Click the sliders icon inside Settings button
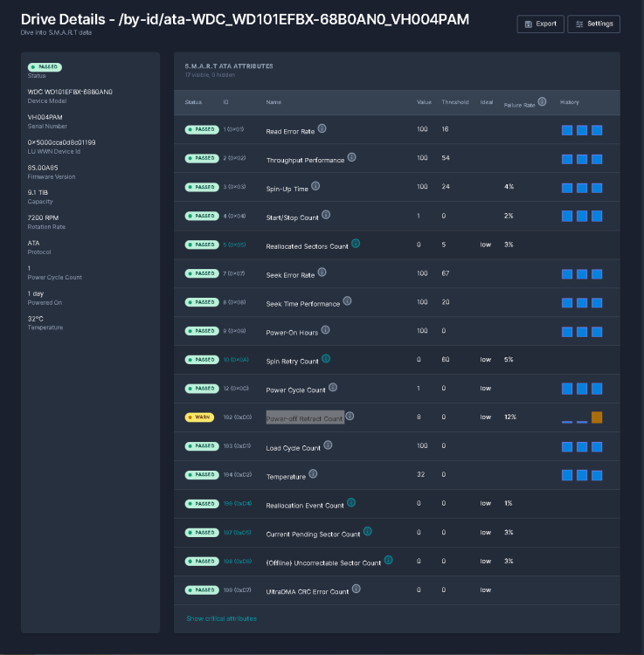This screenshot has height=655, width=644. pos(579,24)
